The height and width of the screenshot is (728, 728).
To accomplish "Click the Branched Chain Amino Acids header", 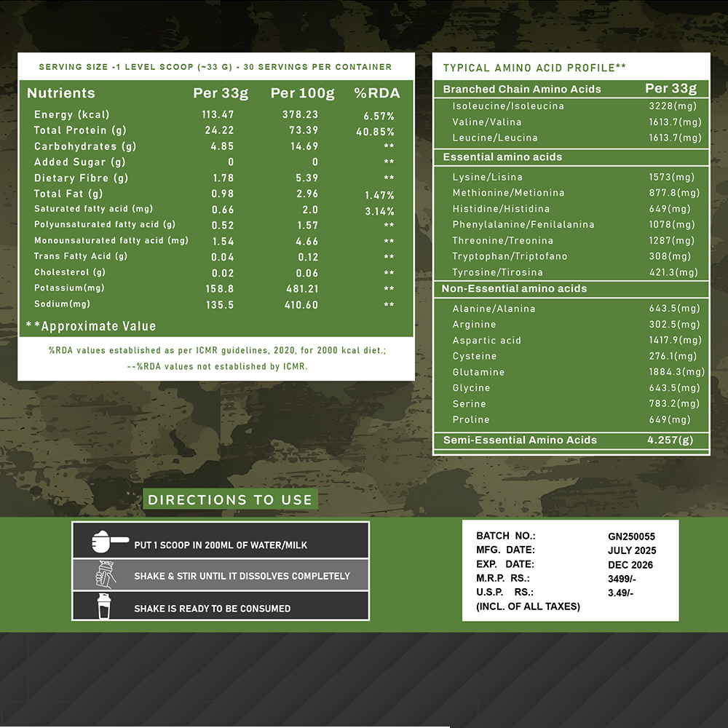I will [x=522, y=89].
